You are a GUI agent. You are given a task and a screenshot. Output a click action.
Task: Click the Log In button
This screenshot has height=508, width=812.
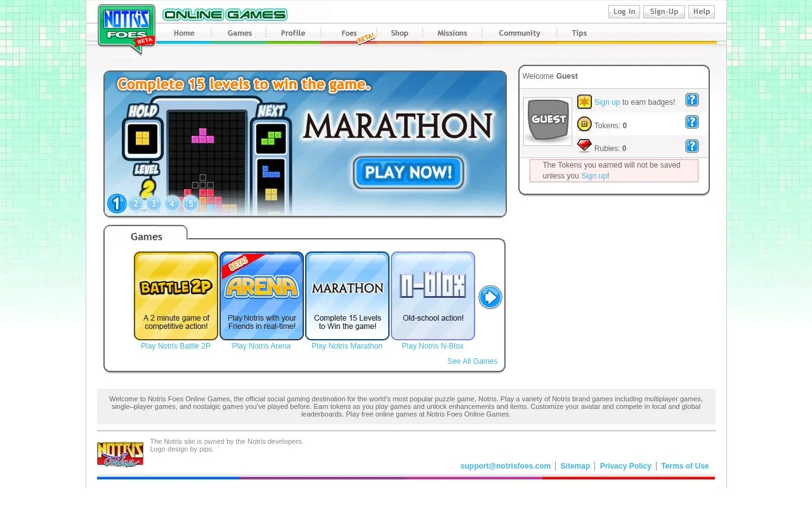[624, 11]
